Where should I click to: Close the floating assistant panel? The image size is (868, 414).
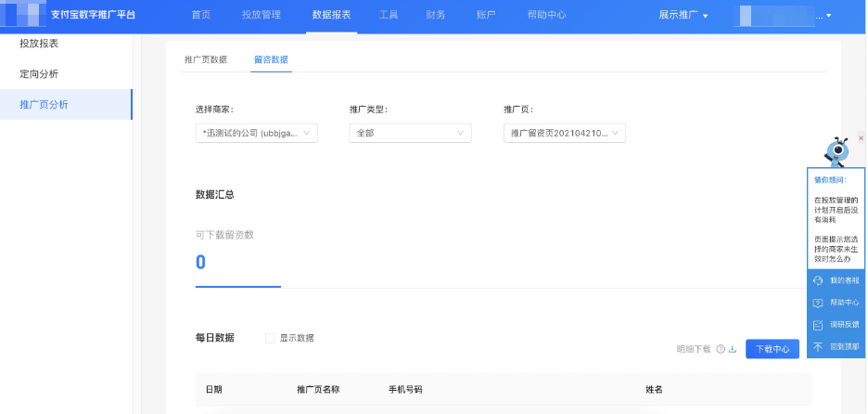[861, 137]
